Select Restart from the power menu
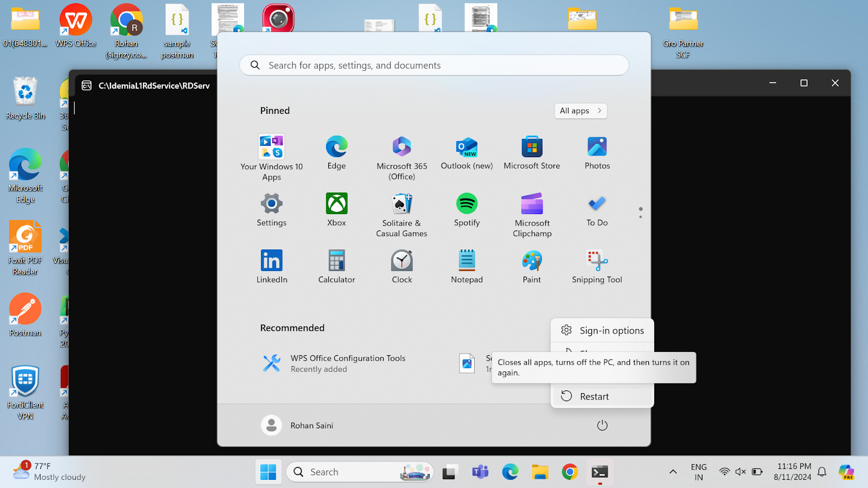Image resolution: width=868 pixels, height=488 pixels. pyautogui.click(x=602, y=396)
